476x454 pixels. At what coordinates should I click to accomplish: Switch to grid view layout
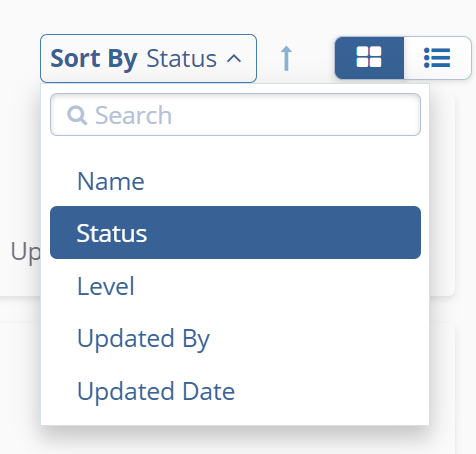(369, 58)
